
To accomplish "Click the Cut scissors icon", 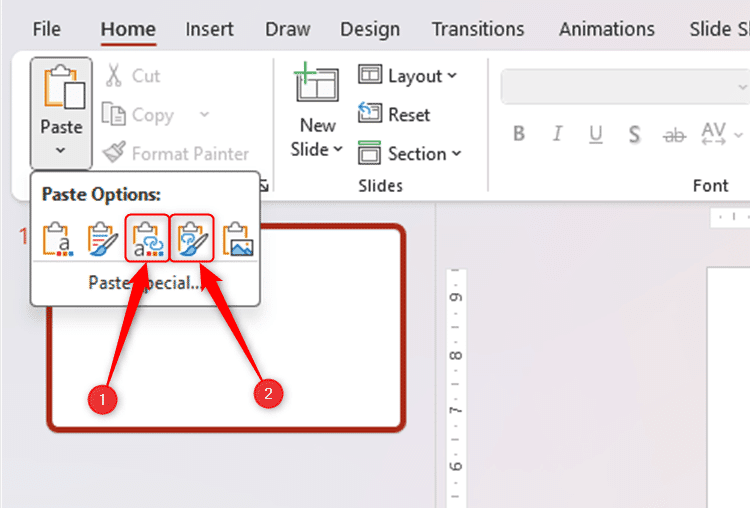I will 113,76.
